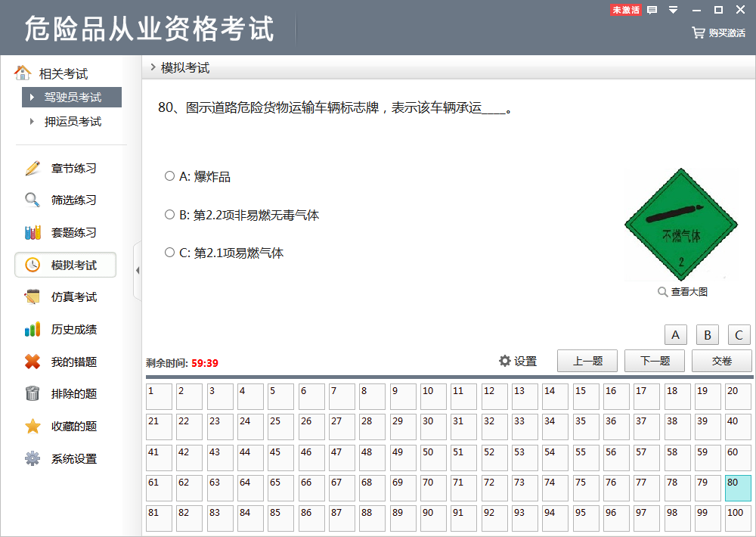Screen dimensions: 756x537
Task: Open the 系统设置 settings entry
Action: (64, 458)
